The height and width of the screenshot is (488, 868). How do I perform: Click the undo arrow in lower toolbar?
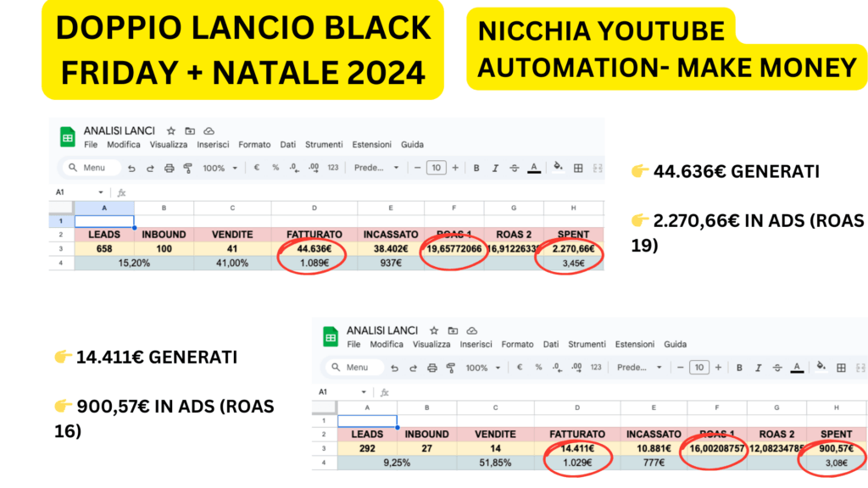[394, 368]
